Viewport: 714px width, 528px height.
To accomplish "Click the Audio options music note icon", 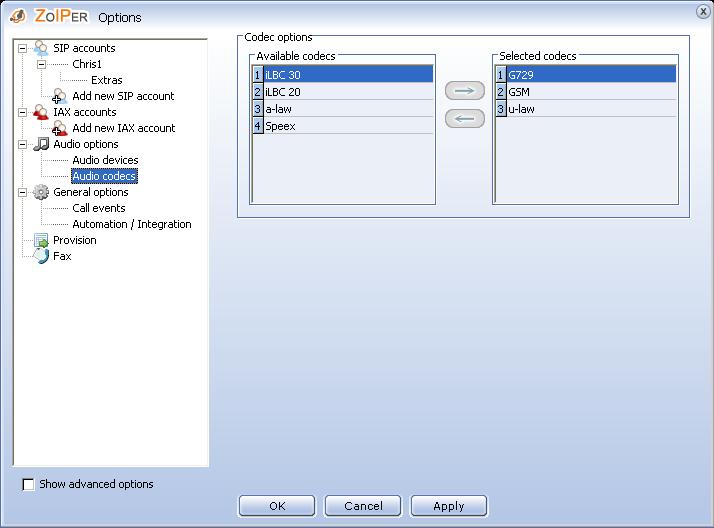I will (41, 144).
